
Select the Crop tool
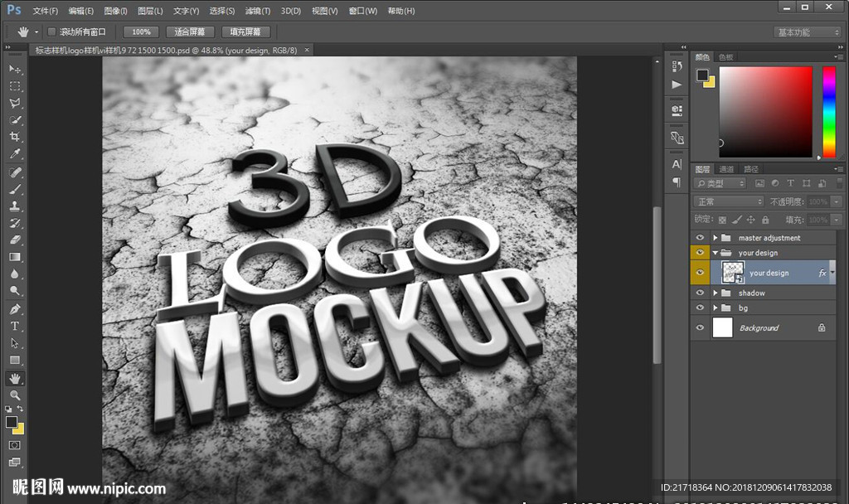pos(15,137)
